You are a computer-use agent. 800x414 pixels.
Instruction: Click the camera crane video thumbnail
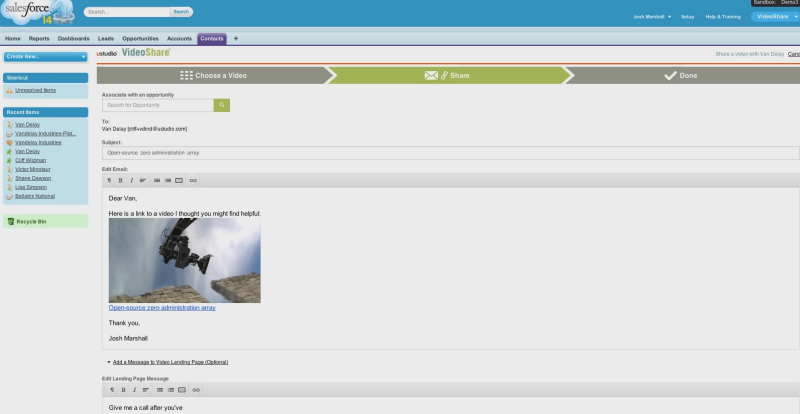pos(185,260)
